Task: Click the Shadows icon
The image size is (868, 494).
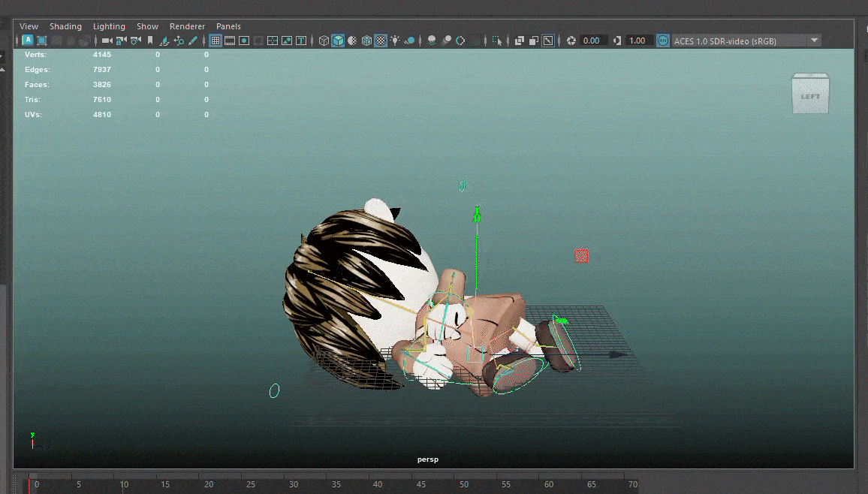Action: click(410, 41)
